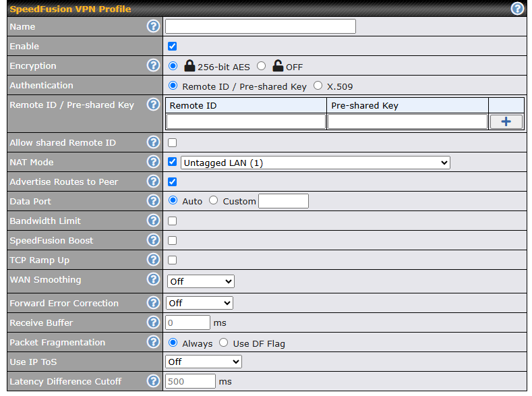Open Packet Fragmentation help icon

[x=153, y=342]
